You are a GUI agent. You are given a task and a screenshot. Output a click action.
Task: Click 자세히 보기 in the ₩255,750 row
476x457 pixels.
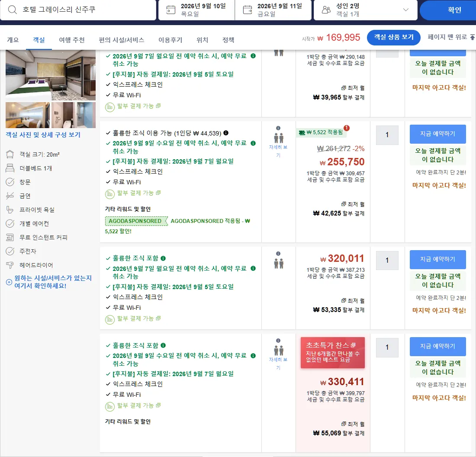pyautogui.click(x=278, y=151)
